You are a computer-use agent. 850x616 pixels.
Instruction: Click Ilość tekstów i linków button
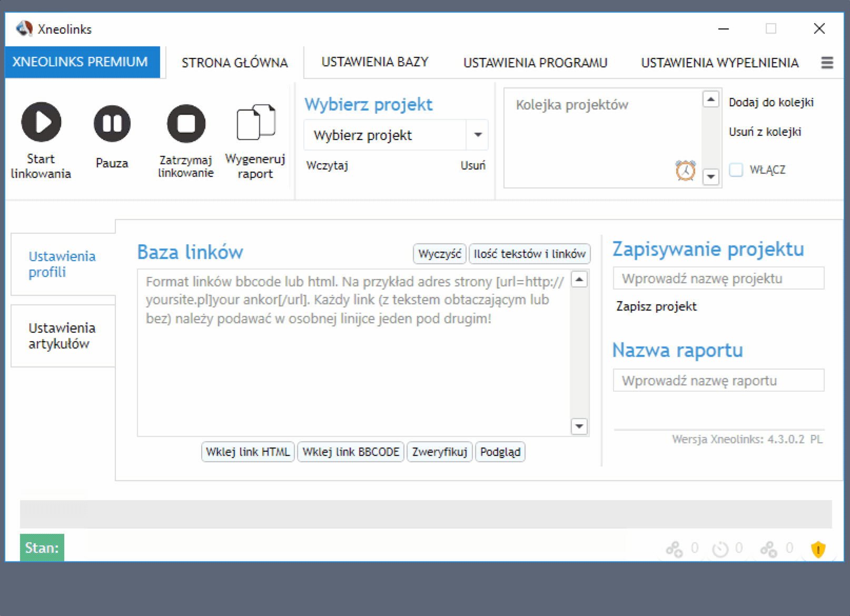point(529,254)
